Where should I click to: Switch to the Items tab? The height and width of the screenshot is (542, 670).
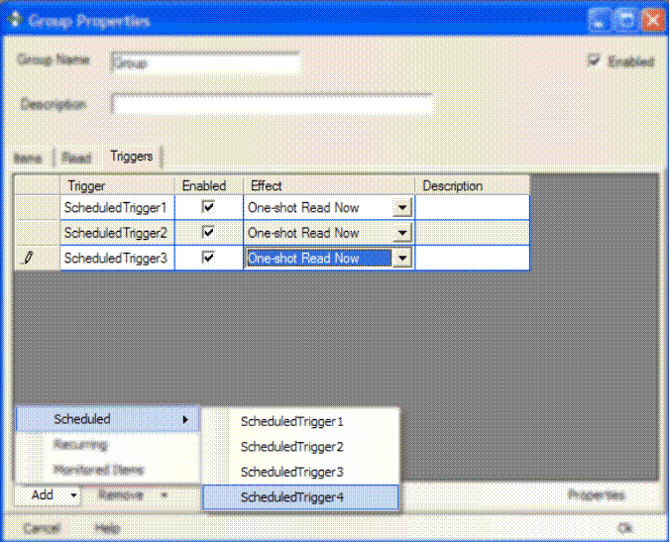click(x=28, y=158)
